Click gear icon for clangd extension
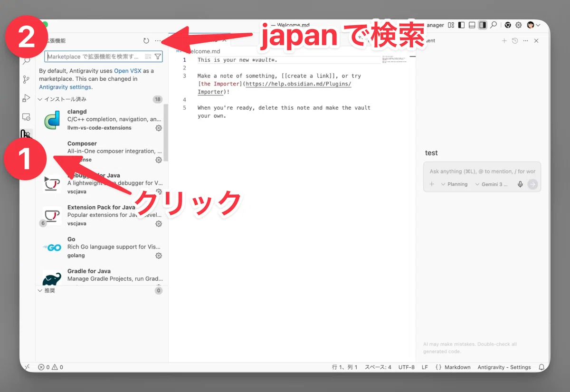The height and width of the screenshot is (392, 570). click(159, 128)
